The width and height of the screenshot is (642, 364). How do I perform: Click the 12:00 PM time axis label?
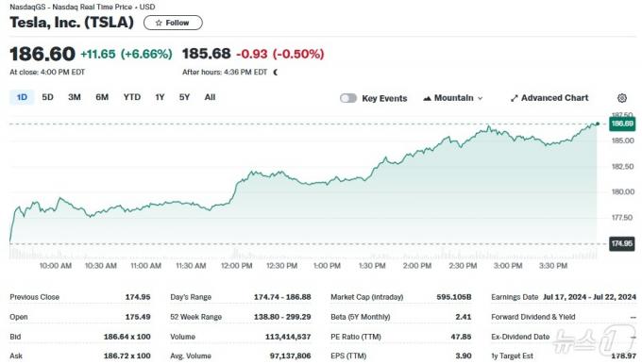tap(236, 266)
